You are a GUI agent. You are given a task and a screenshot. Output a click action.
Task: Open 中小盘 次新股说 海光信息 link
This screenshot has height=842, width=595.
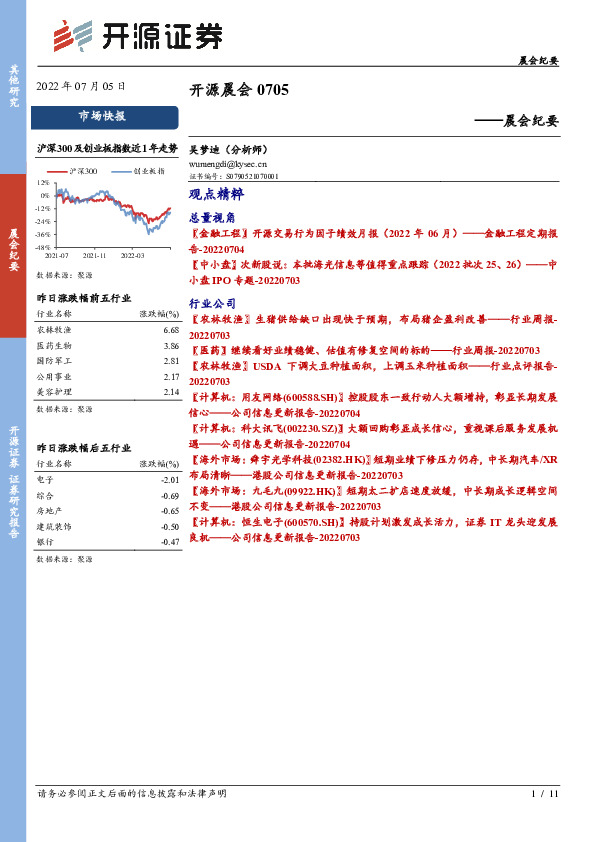(x=373, y=272)
